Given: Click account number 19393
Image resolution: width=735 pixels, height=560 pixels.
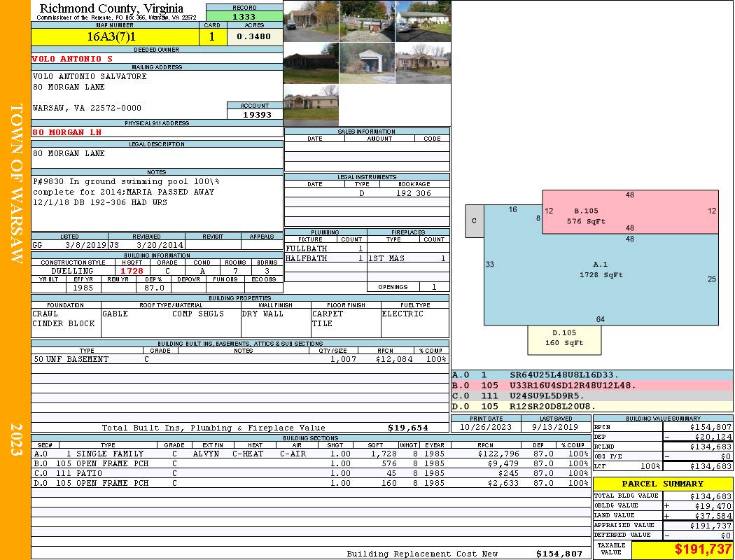Looking at the screenshot, I should [x=257, y=114].
